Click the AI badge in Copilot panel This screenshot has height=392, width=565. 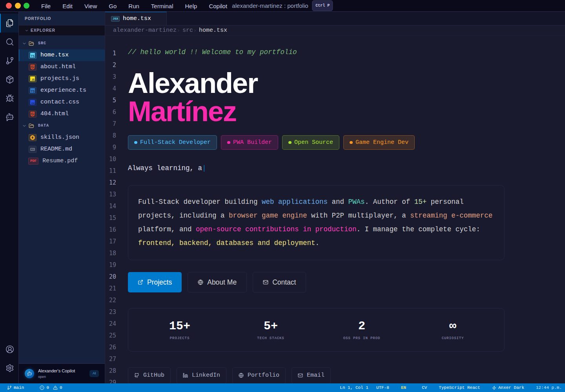tap(94, 374)
